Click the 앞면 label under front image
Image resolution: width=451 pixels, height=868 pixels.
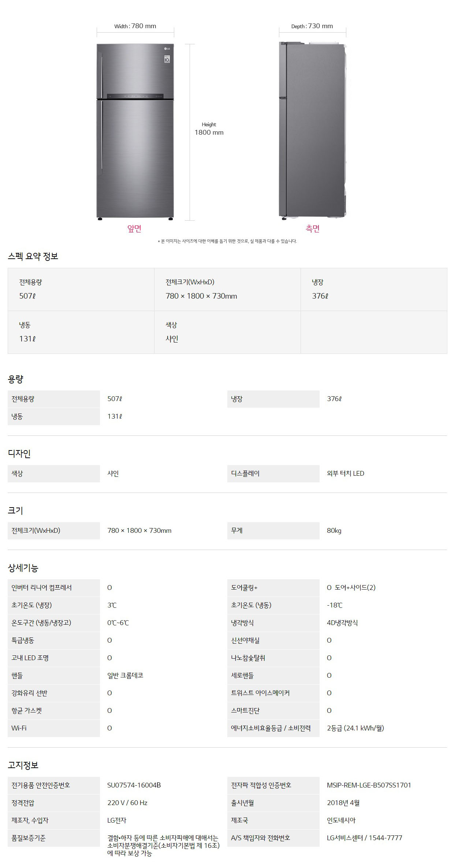tap(134, 229)
